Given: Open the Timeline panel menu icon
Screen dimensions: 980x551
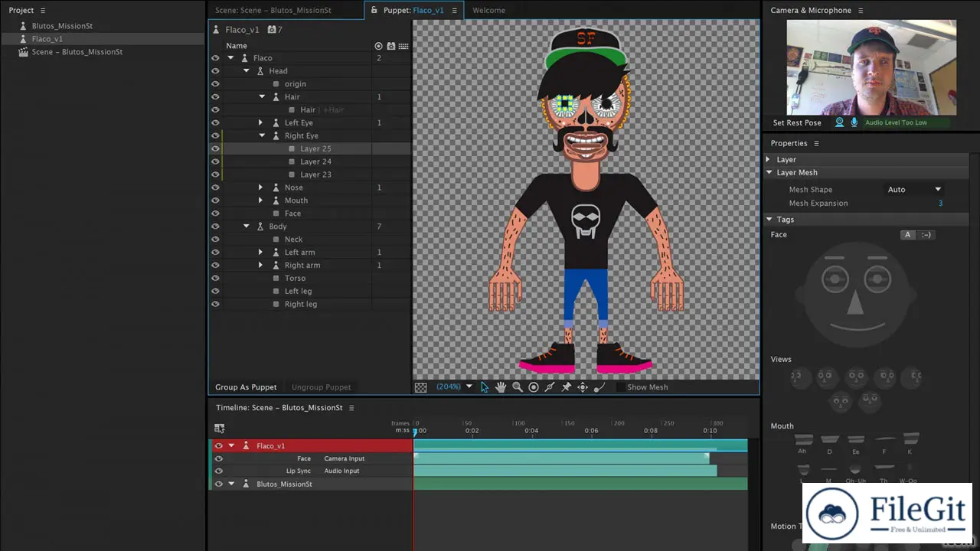Looking at the screenshot, I should (351, 408).
